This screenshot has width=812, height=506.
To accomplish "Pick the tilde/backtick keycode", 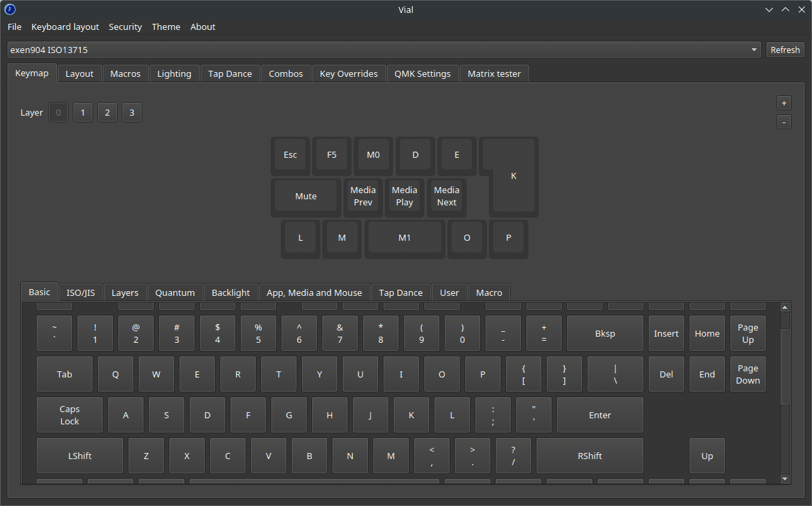I will [54, 333].
